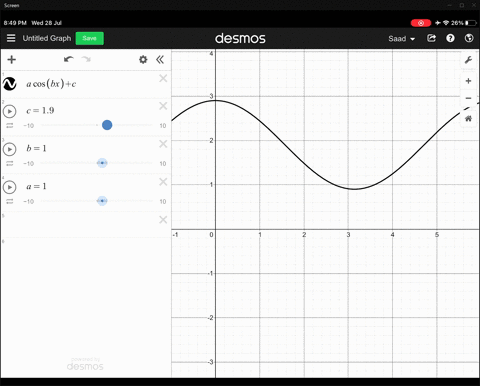
Task: Click the Wi-Fi status icon
Action: [446, 23]
